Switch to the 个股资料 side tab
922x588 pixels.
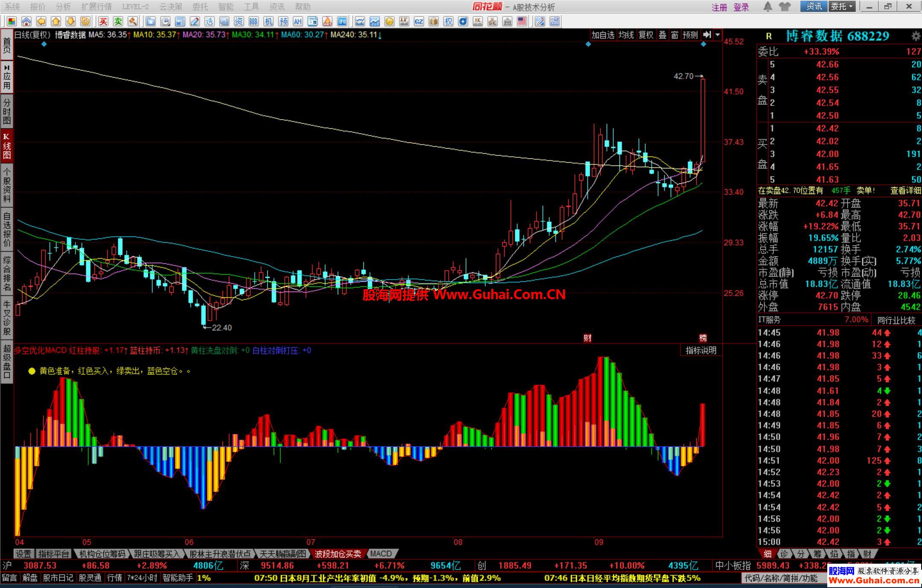(x=7, y=185)
